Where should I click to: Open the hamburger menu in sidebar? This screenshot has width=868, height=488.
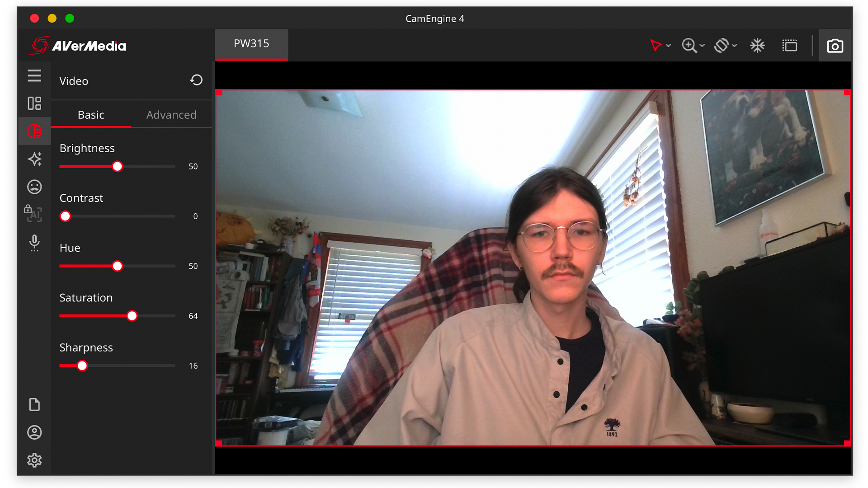(x=34, y=76)
